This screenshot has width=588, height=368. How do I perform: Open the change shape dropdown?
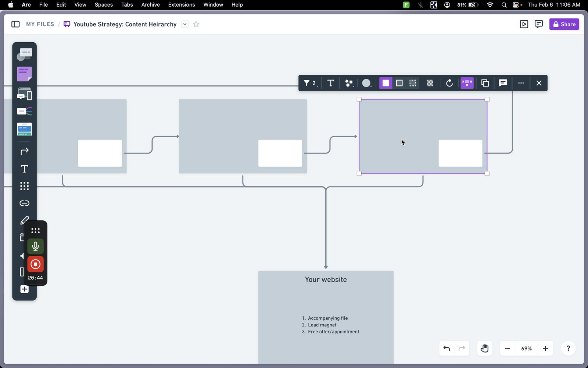point(349,83)
